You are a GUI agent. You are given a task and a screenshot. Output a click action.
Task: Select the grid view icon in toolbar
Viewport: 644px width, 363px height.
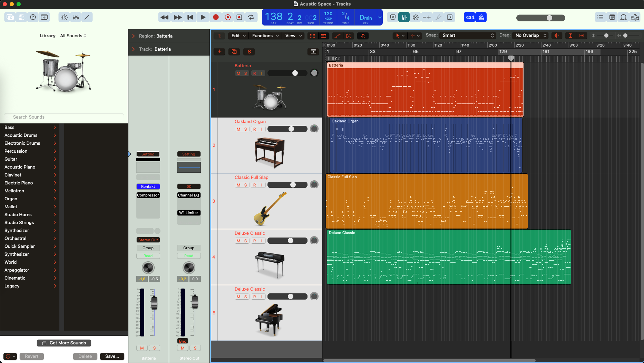pos(313,36)
